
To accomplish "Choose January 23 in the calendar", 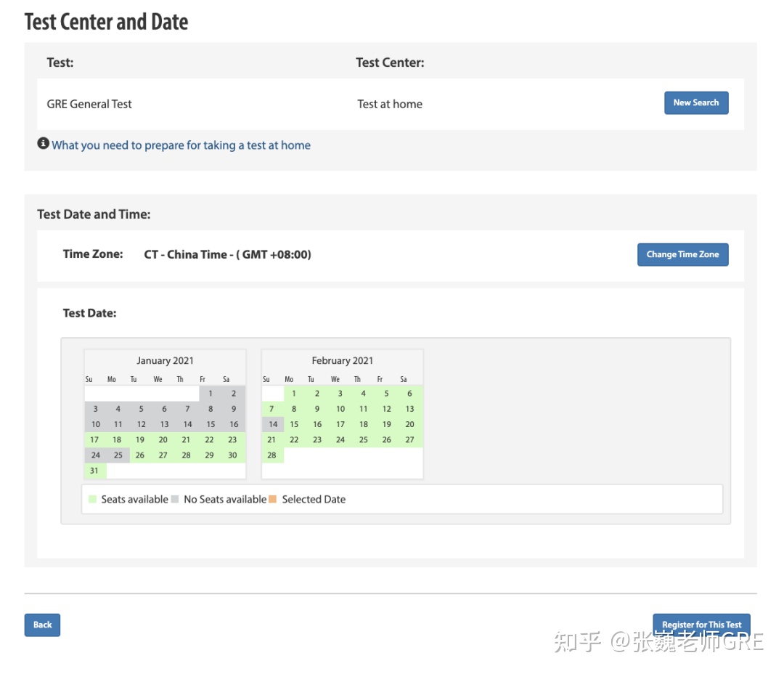I will pos(233,440).
